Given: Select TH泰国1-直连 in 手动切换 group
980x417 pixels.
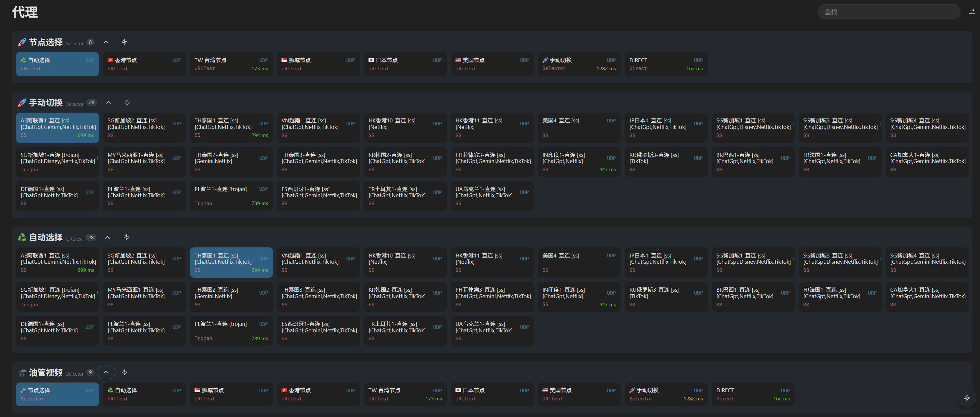Looking at the screenshot, I should [231, 128].
